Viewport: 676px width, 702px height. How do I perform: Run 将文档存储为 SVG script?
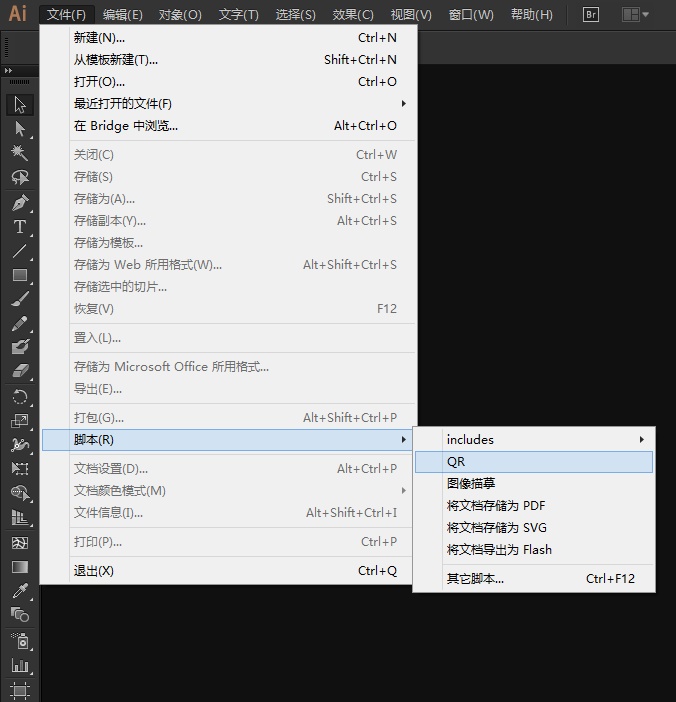tap(534, 527)
